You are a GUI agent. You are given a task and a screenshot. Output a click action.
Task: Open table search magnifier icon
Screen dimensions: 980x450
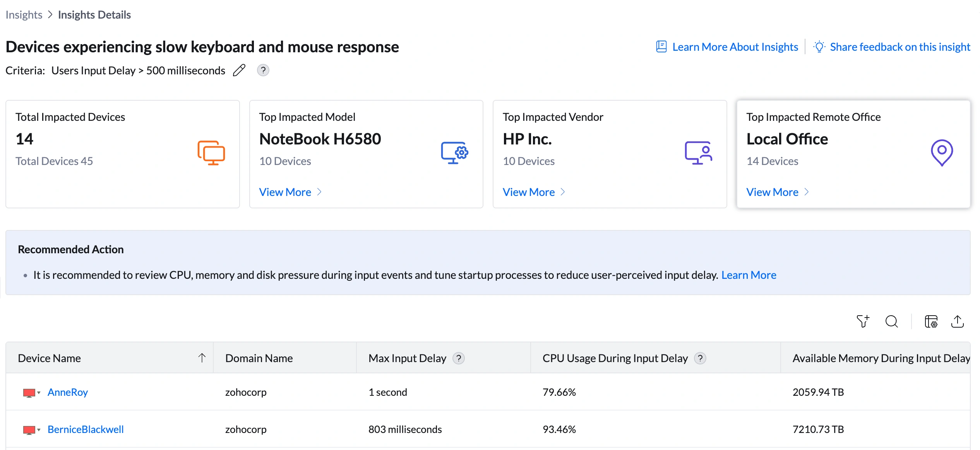pos(892,321)
